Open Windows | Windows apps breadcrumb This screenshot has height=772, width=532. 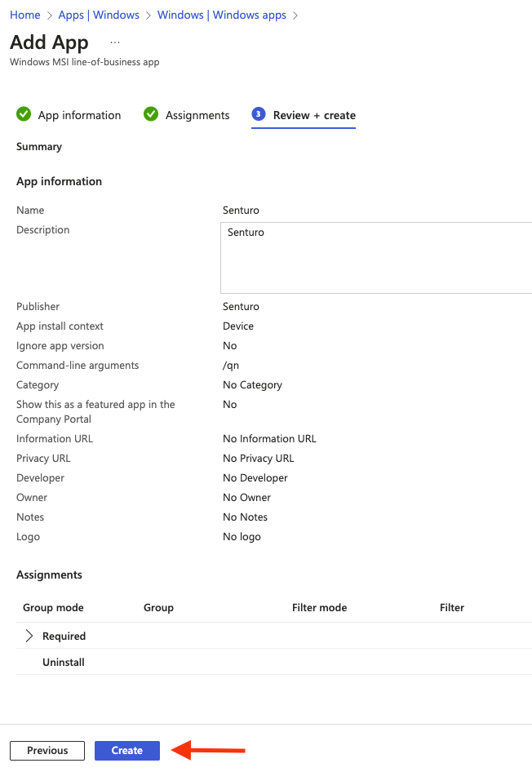point(221,15)
